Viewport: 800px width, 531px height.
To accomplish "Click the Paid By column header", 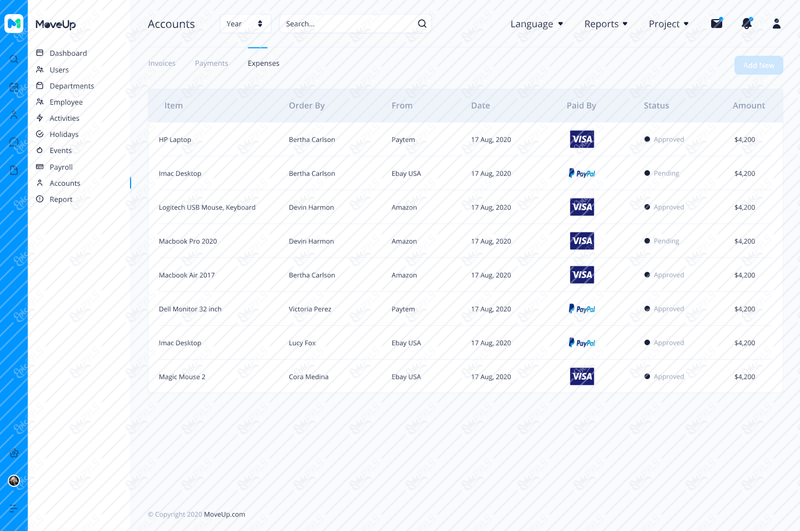I will pos(581,106).
